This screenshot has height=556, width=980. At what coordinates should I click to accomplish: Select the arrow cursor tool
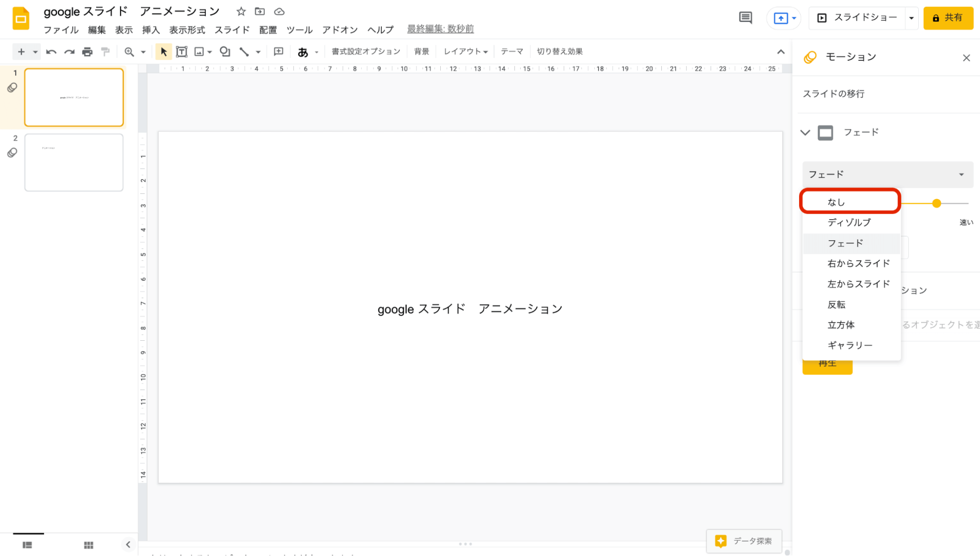(x=163, y=51)
